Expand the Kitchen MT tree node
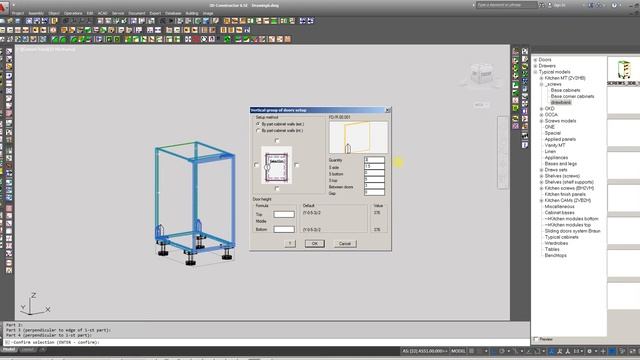The width and height of the screenshot is (640, 360). coord(542,78)
